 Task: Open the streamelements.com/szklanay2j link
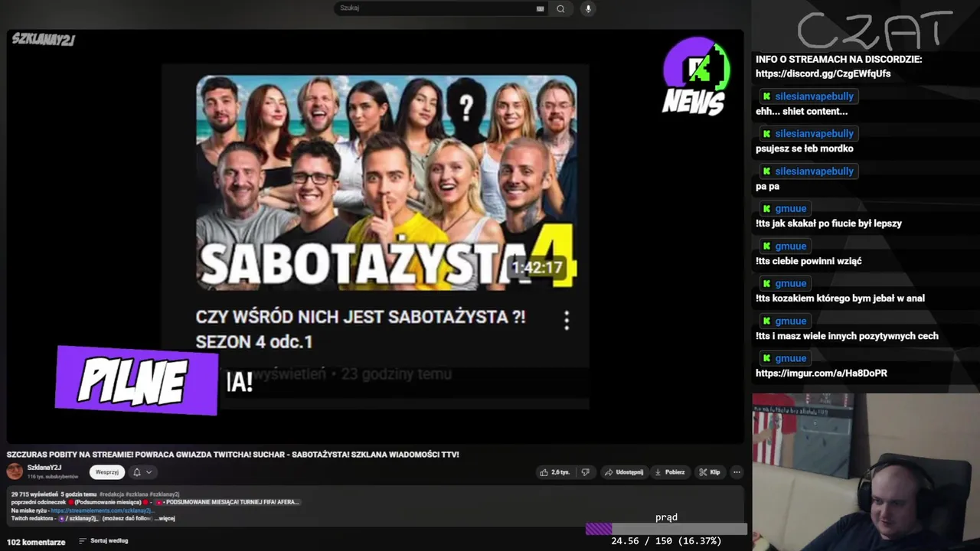click(103, 510)
